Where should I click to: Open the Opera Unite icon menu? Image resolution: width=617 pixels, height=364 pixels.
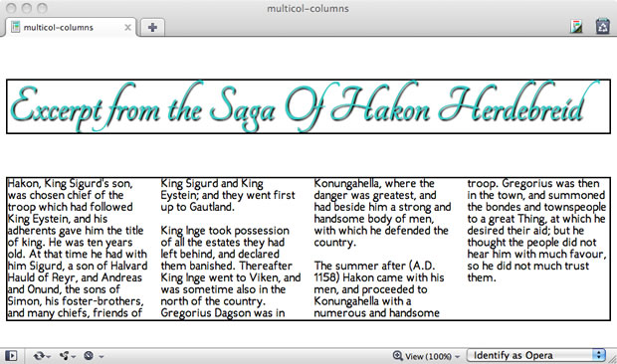pyautogui.click(x=68, y=356)
